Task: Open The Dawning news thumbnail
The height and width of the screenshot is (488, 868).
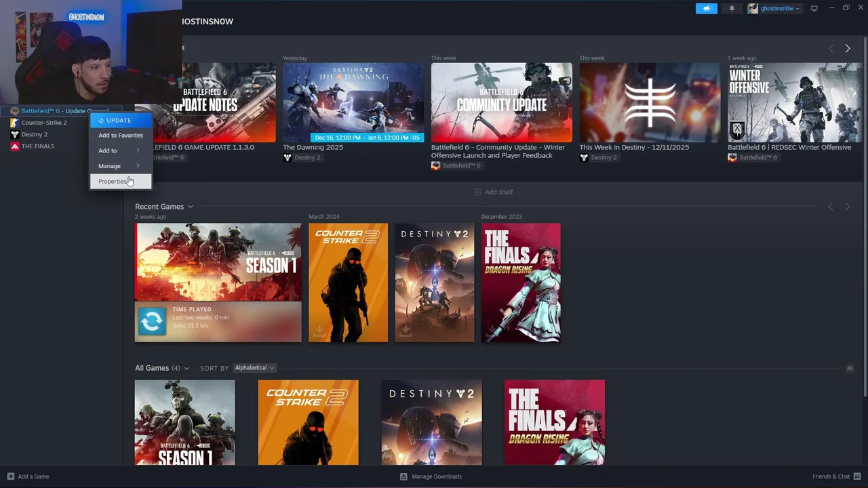Action: 353,102
